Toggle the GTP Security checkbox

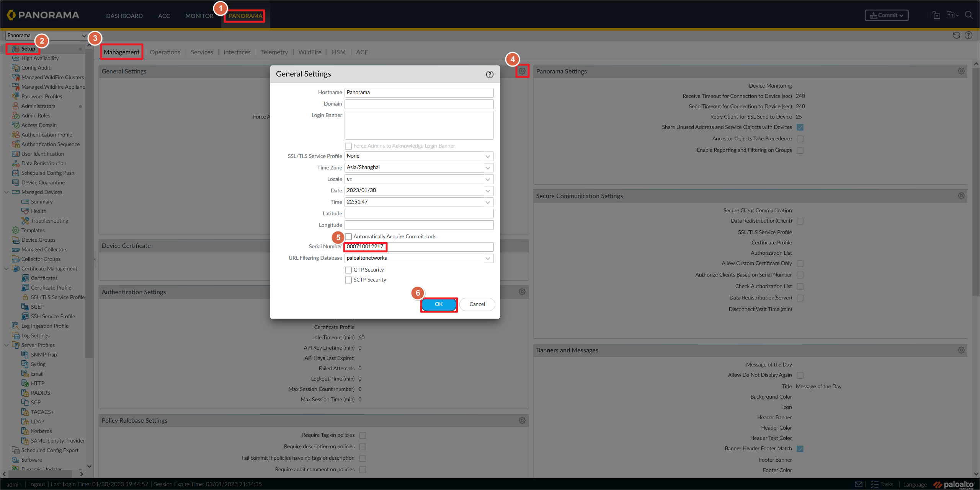pyautogui.click(x=348, y=270)
